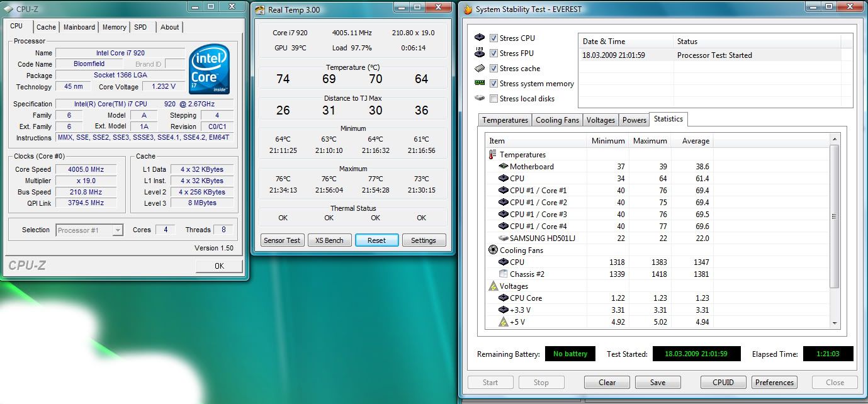Click the +5 V row warning icon
The image size is (868, 404).
pos(504,322)
